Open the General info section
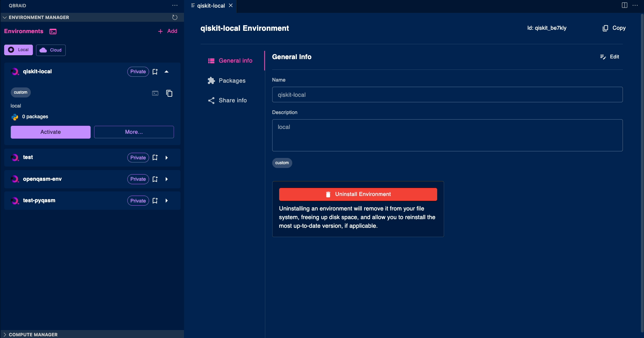The image size is (644, 338). (x=230, y=60)
